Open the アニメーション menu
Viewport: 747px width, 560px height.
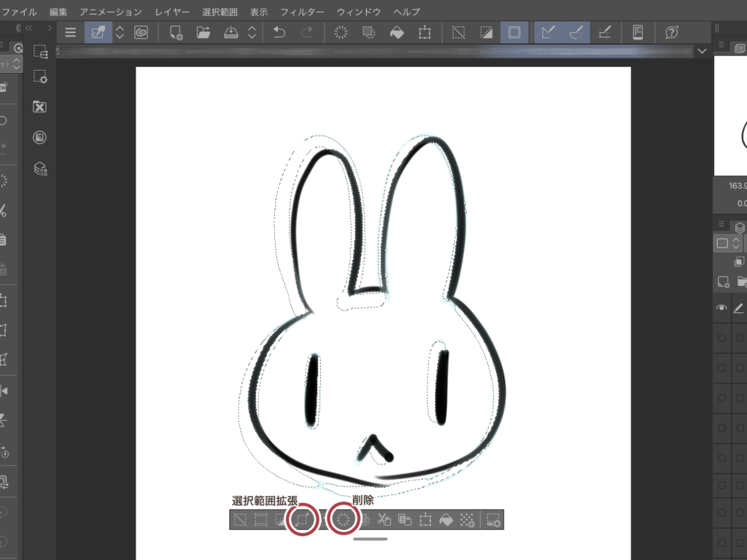click(x=111, y=12)
